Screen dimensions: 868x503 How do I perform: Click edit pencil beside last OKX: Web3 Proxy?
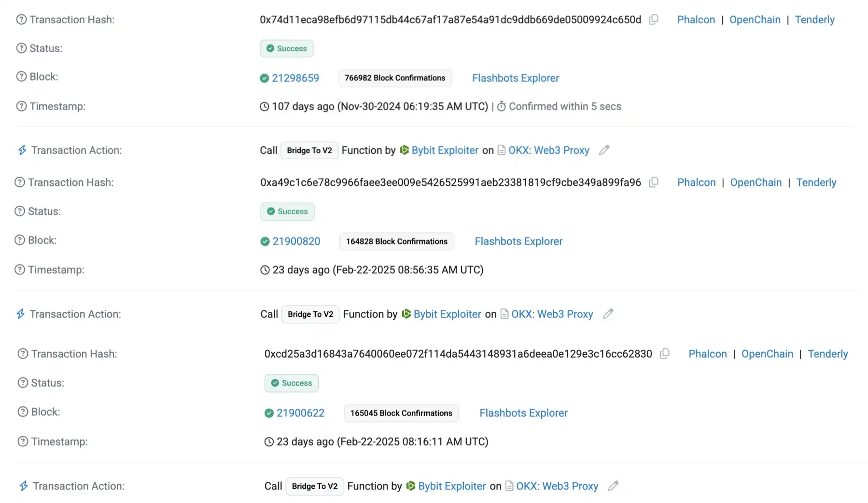point(613,486)
